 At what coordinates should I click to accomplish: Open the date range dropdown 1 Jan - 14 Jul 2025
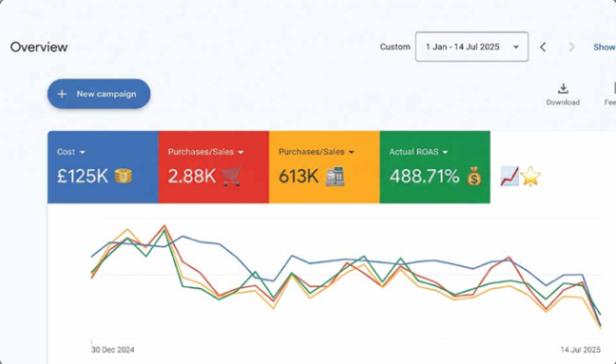(x=472, y=47)
